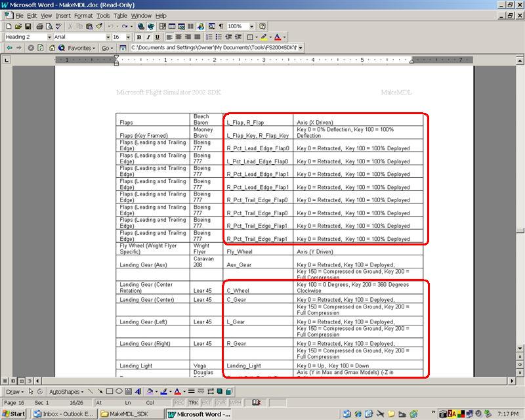
Task: Select the Line drawing tool
Action: (x=91, y=391)
